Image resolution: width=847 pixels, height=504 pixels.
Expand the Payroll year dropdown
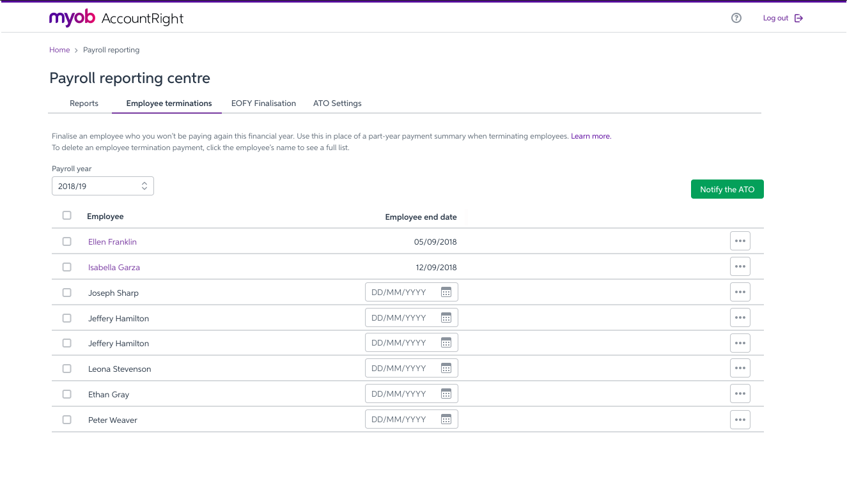(x=102, y=186)
